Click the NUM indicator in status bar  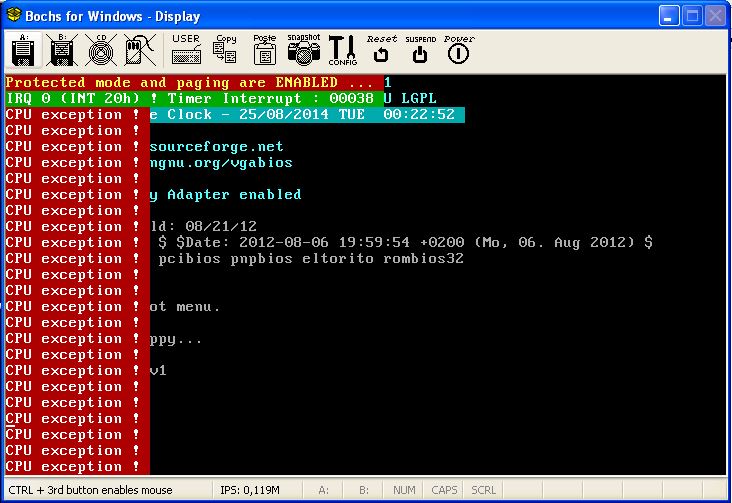pos(404,491)
